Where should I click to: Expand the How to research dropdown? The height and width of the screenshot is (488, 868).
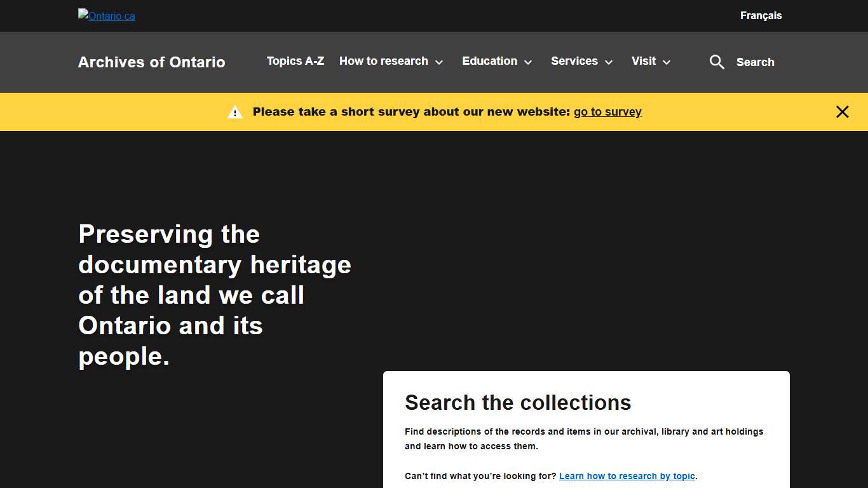tap(384, 61)
